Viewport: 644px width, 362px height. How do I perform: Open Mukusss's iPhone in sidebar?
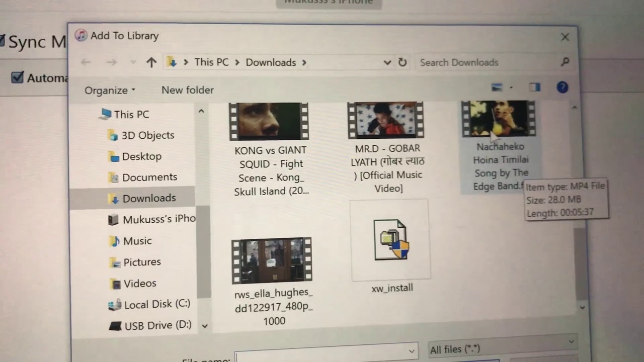point(158,219)
